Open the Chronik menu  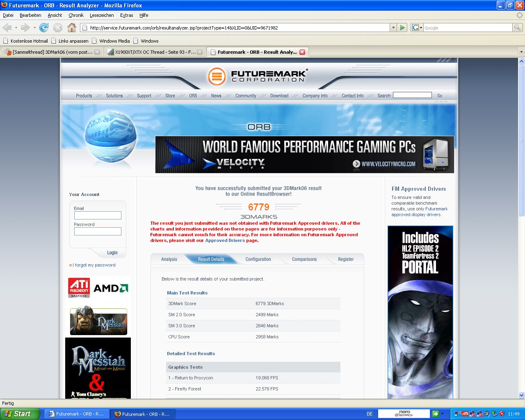(76, 15)
